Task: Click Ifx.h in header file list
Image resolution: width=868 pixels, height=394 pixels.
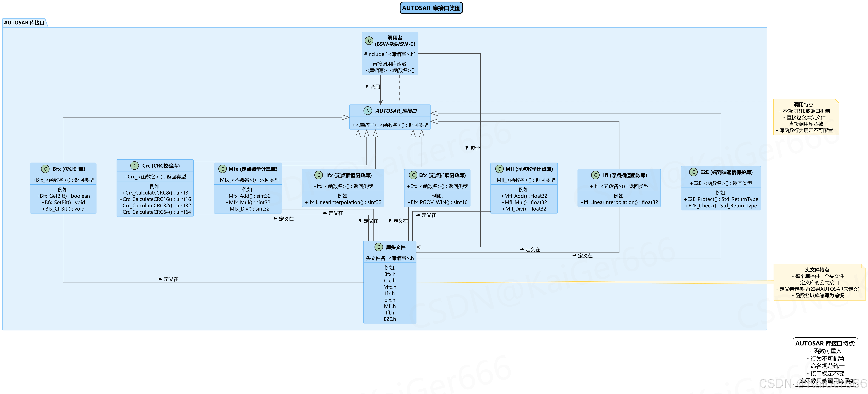Action: [390, 293]
